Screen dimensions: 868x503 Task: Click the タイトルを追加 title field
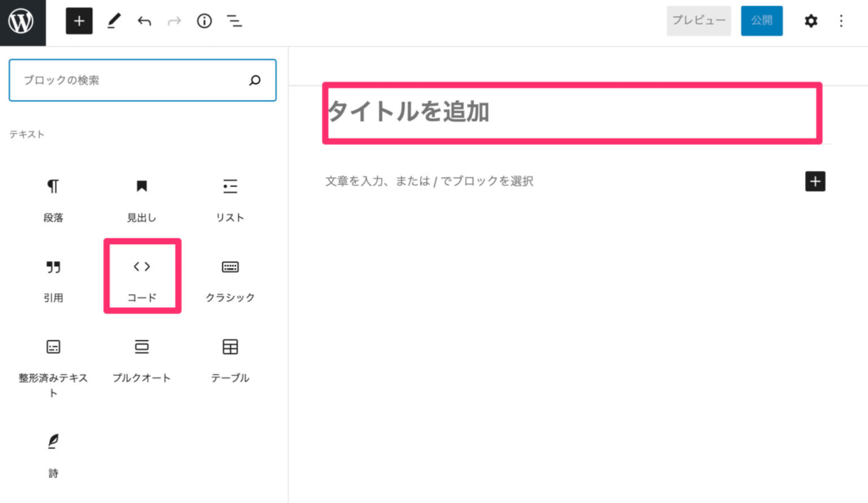point(572,113)
